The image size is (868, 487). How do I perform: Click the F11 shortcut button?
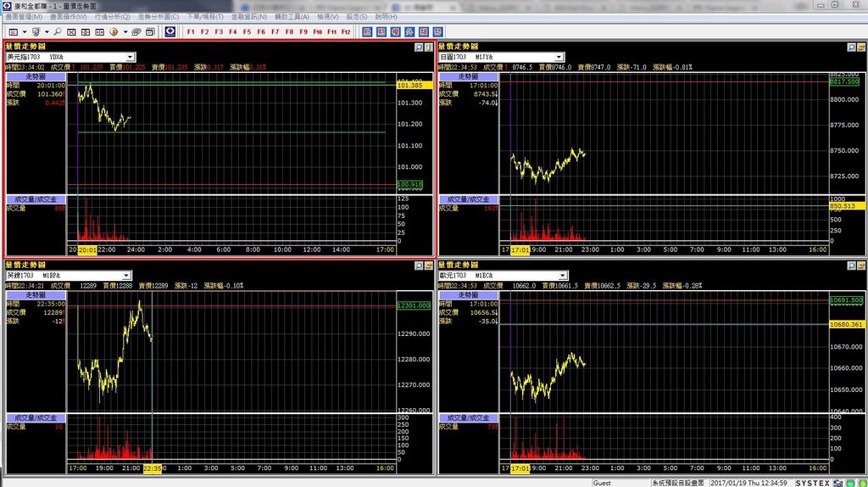tap(331, 32)
